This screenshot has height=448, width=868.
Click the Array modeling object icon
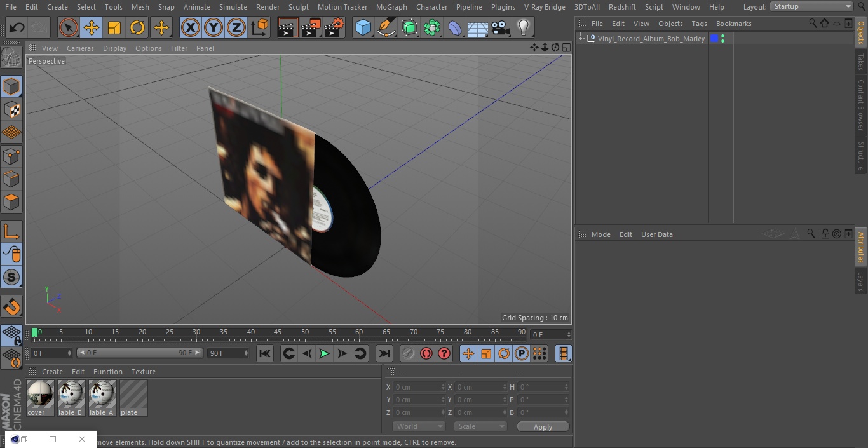pos(432,27)
